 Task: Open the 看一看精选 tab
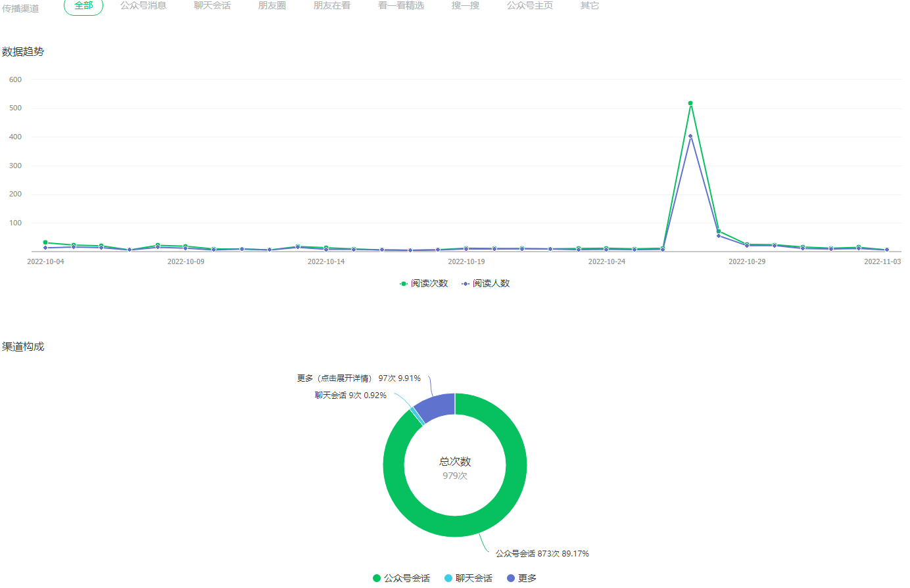tap(401, 5)
